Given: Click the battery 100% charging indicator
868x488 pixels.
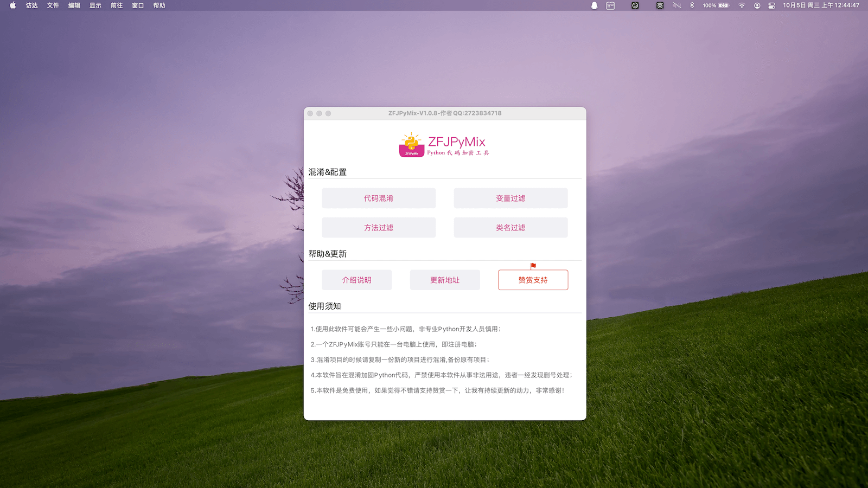Looking at the screenshot, I should point(716,5).
